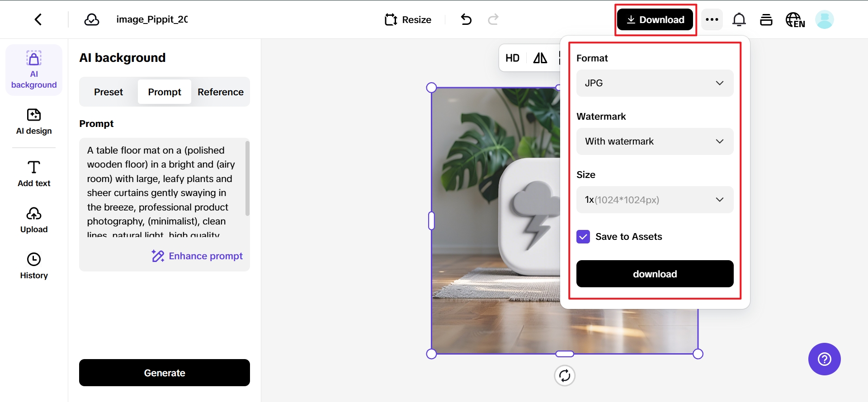Switch to the Reference tab
868x402 pixels.
click(220, 92)
